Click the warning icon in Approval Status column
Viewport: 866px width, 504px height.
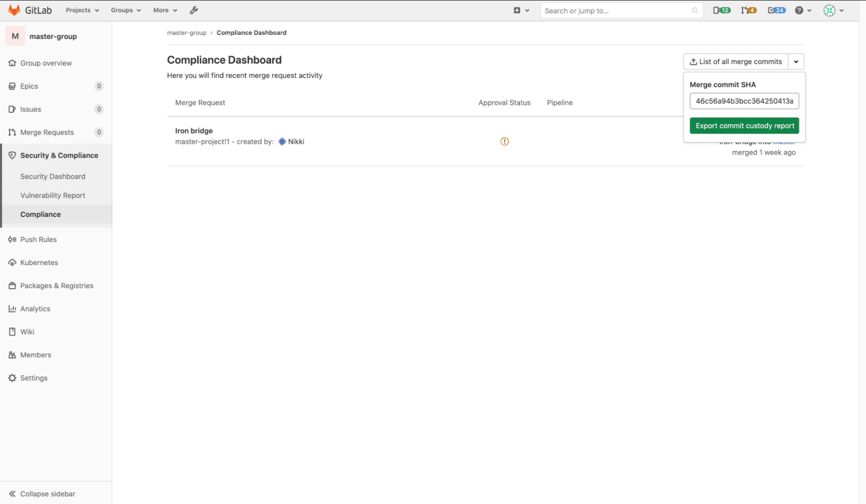coord(504,141)
